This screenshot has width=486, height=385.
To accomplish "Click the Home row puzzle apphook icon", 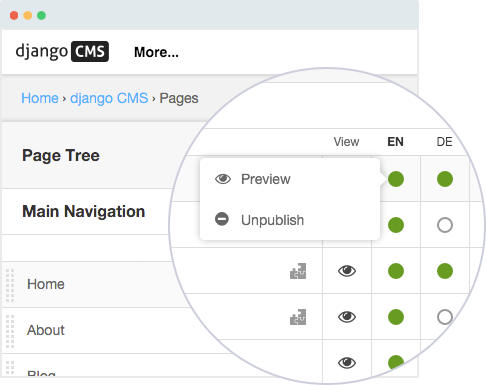I will (298, 271).
